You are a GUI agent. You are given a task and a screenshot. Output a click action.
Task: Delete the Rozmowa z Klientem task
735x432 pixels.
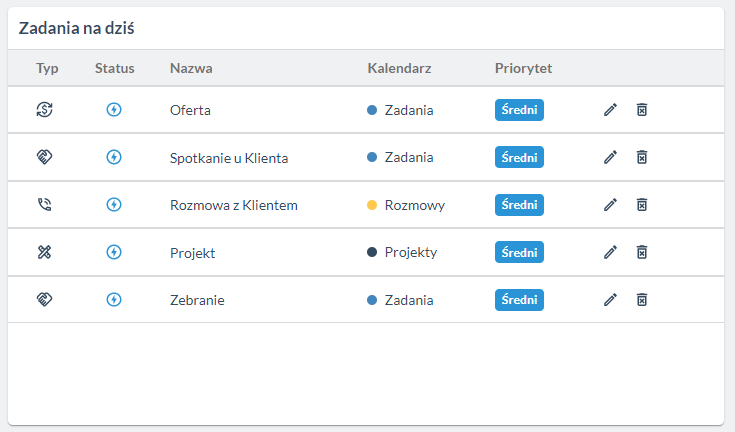tap(642, 205)
